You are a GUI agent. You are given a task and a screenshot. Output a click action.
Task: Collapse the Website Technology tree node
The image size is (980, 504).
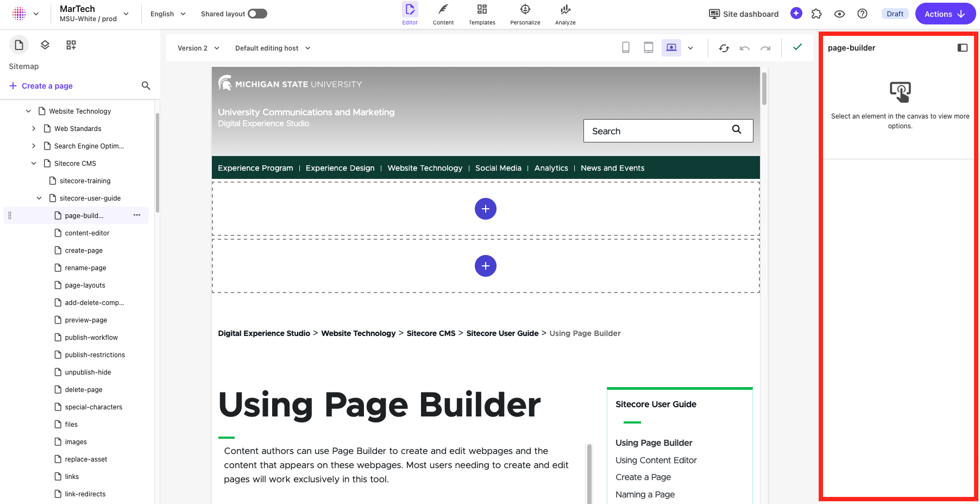(x=28, y=111)
